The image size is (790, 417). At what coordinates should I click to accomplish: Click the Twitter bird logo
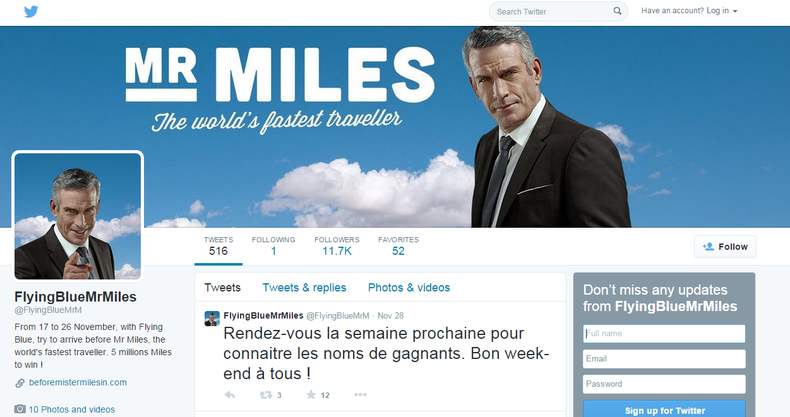coord(31,11)
